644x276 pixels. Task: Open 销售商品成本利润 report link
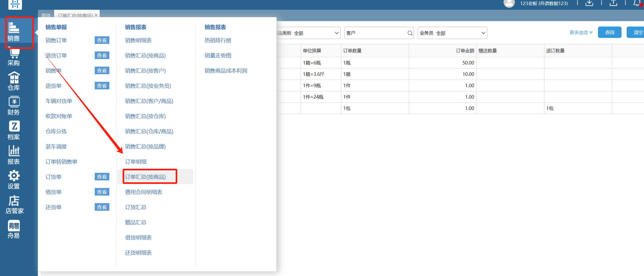coord(226,71)
